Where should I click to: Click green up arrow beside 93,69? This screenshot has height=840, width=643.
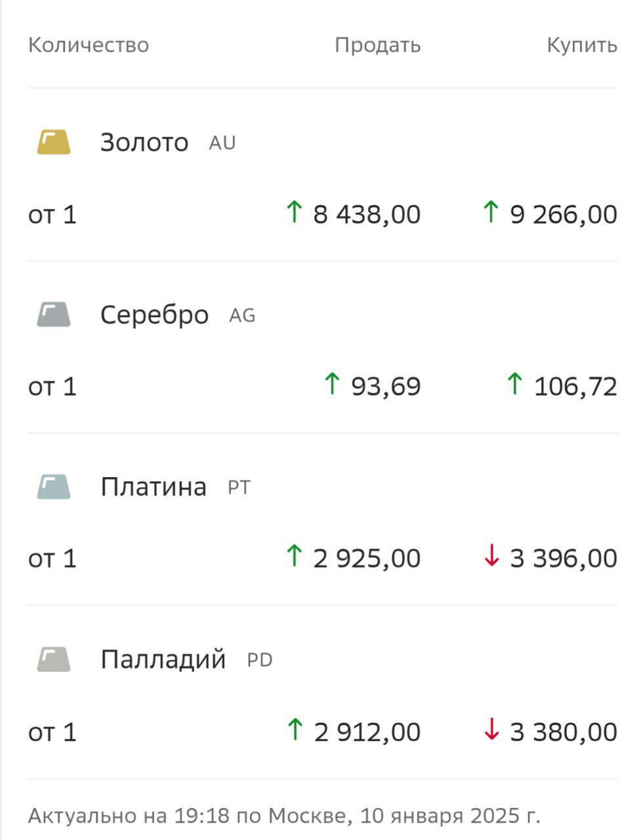point(333,384)
